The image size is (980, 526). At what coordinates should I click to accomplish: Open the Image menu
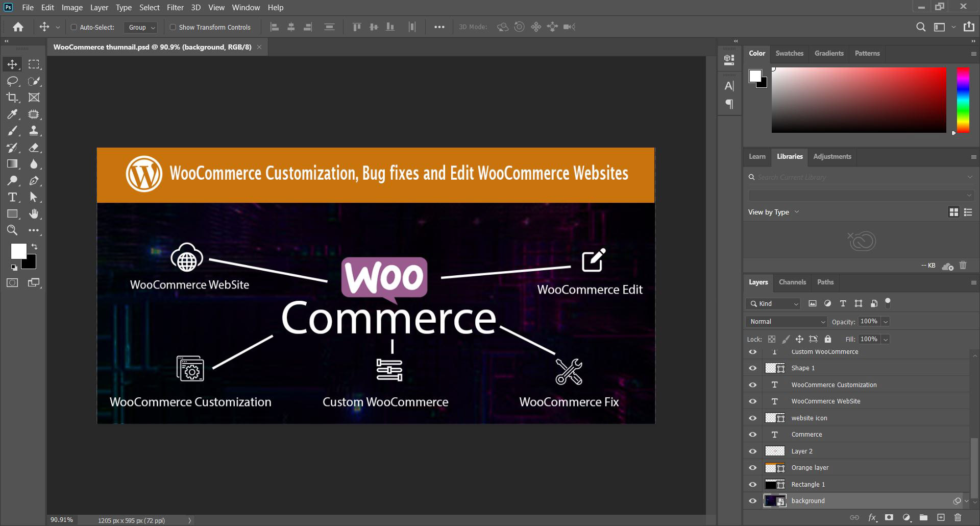click(x=72, y=8)
